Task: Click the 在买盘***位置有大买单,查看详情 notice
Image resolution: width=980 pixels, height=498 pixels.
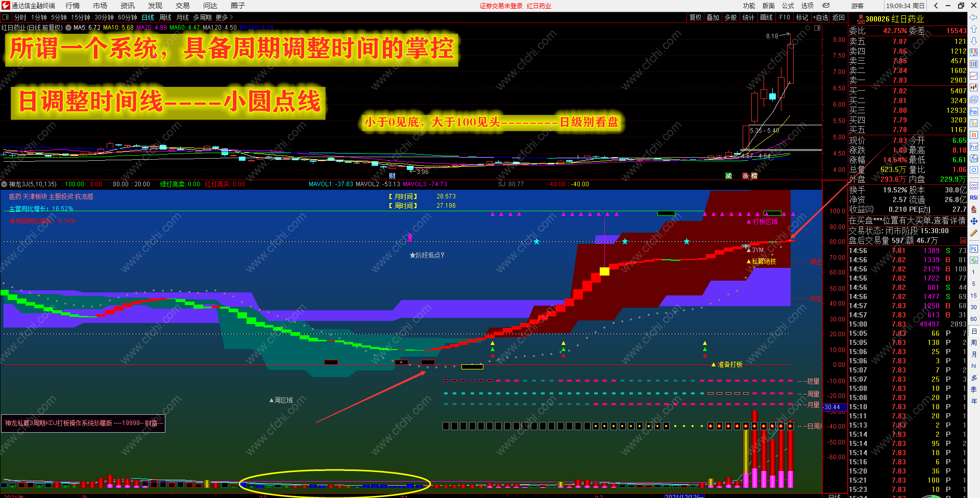Action: click(907, 220)
